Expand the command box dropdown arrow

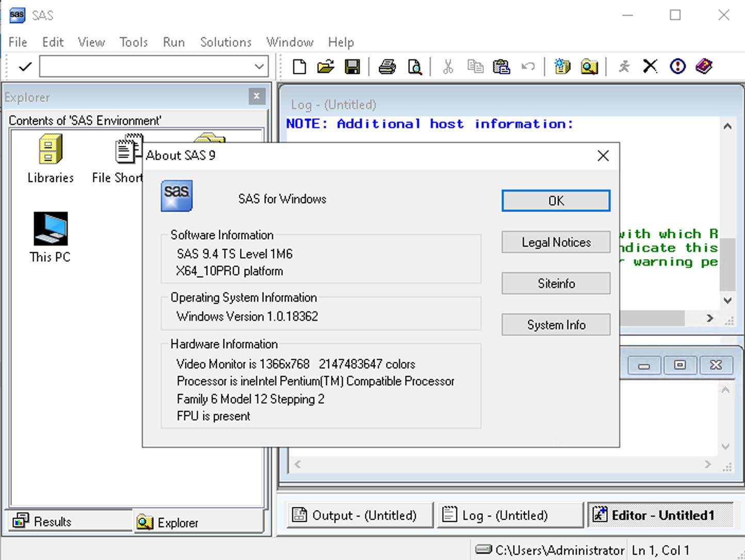point(259,67)
